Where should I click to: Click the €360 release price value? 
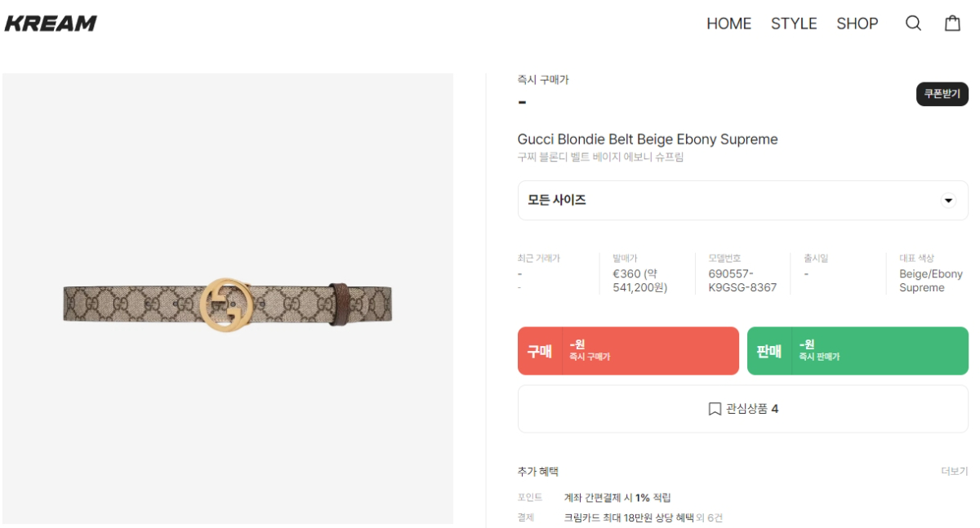[639, 281]
